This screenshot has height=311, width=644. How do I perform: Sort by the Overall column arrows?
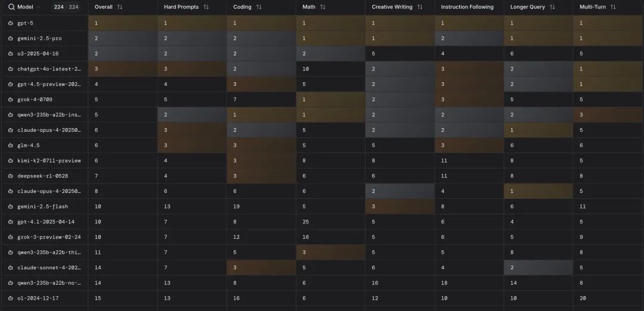(120, 7)
